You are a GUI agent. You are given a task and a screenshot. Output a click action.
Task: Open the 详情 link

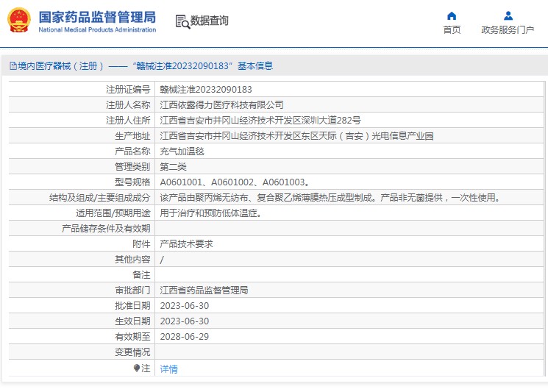click(x=168, y=369)
